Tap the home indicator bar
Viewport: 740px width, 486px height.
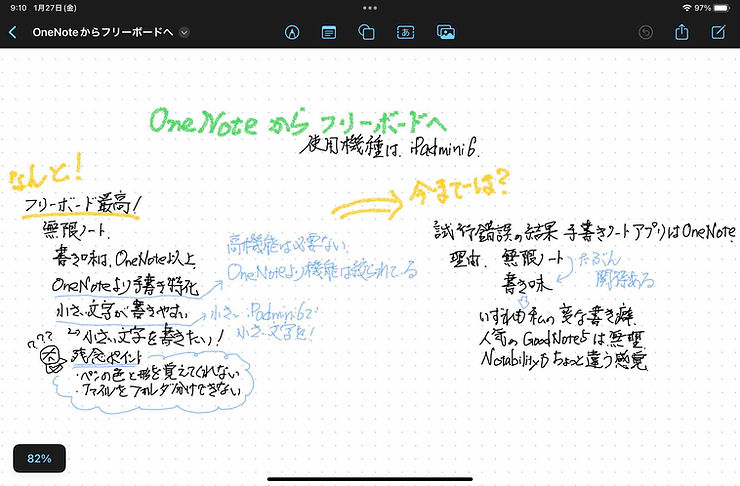(x=370, y=479)
